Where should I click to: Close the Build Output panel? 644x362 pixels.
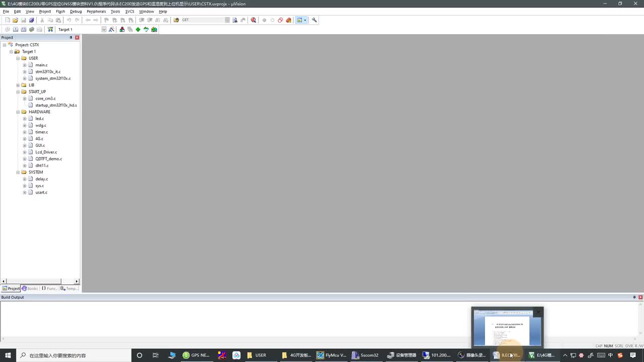click(x=640, y=297)
